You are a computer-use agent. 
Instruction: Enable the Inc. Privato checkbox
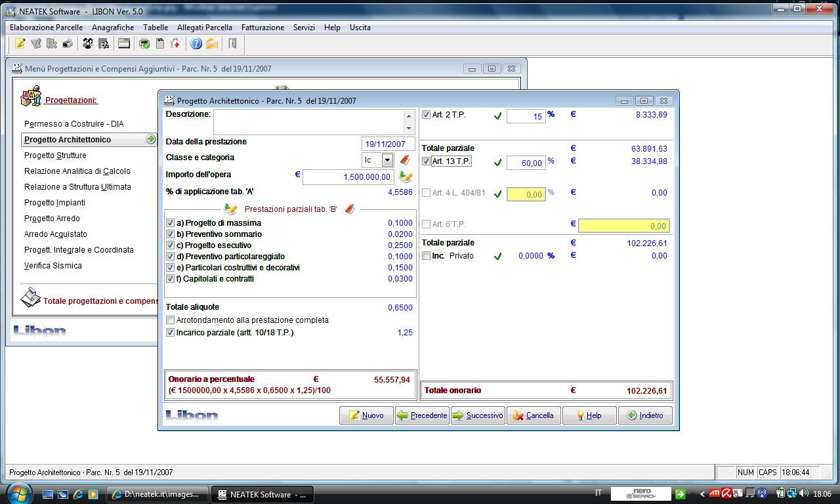pos(427,256)
